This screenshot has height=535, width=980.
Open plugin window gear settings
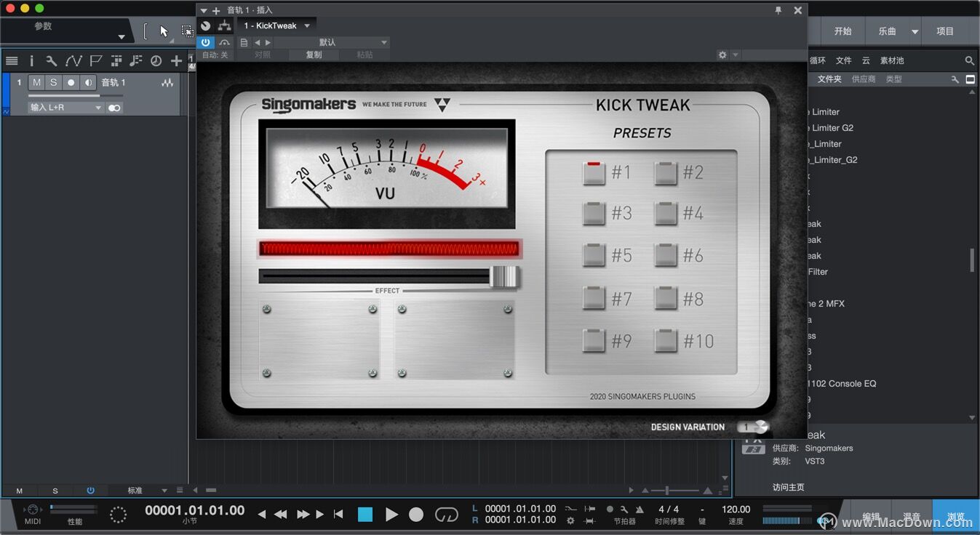722,55
